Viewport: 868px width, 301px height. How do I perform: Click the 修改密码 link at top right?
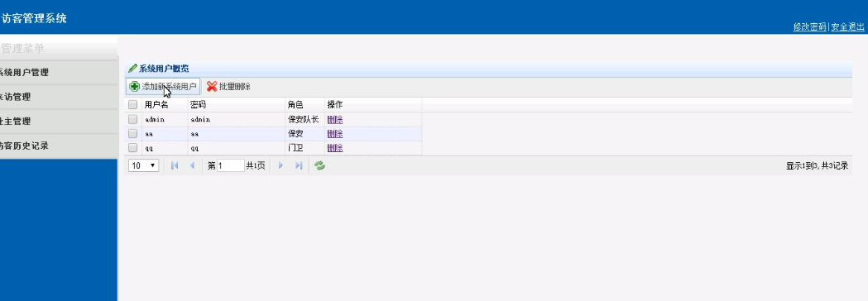click(x=809, y=26)
